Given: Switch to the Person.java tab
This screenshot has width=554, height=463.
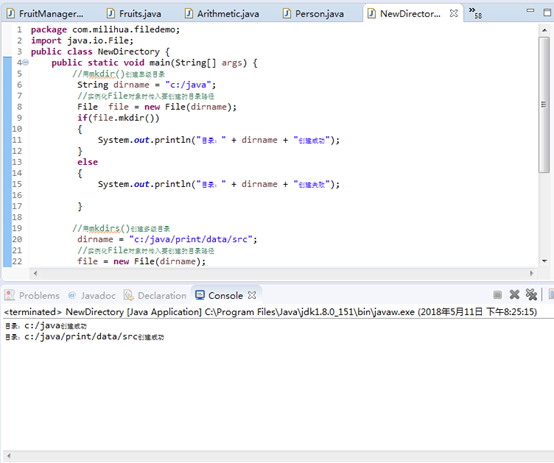Looking at the screenshot, I should 313,13.
